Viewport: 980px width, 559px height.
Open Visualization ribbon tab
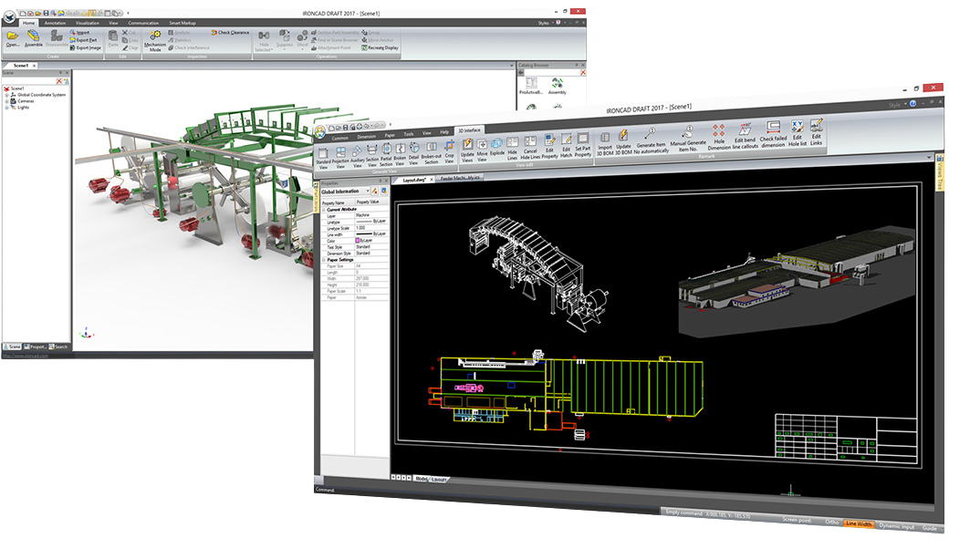pyautogui.click(x=88, y=23)
